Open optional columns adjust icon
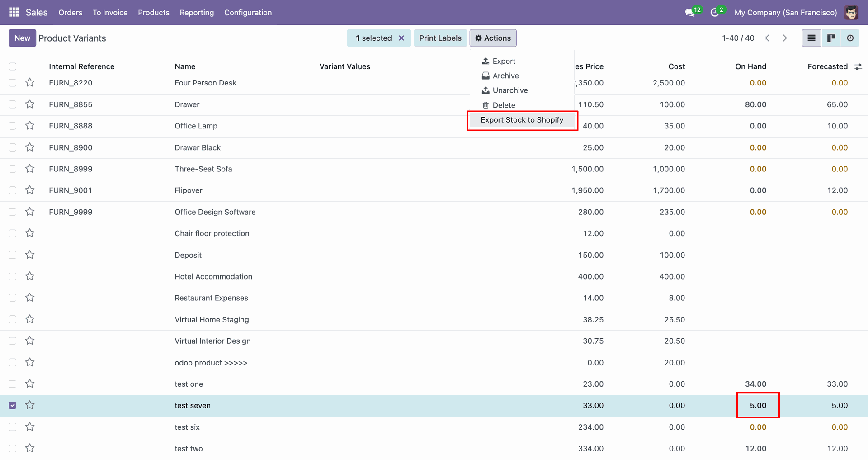 coord(858,66)
